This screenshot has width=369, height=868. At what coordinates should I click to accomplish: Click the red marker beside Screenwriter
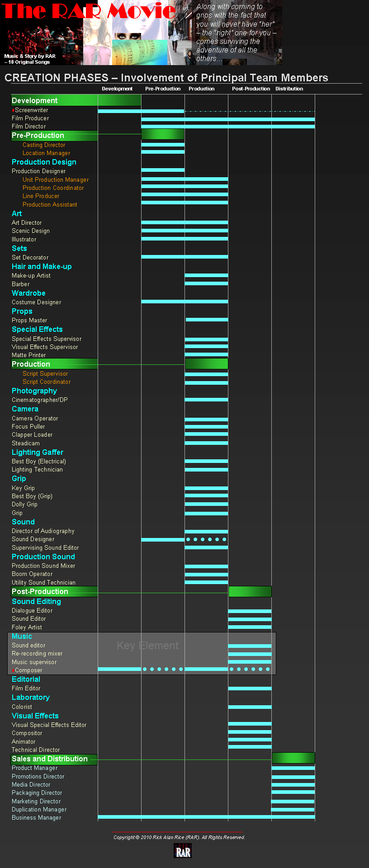[x=13, y=110]
